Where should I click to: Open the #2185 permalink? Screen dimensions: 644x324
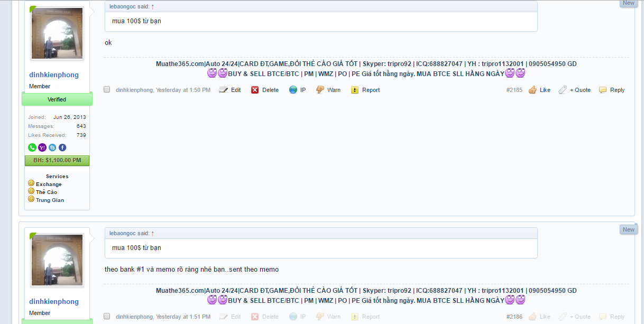(x=514, y=90)
